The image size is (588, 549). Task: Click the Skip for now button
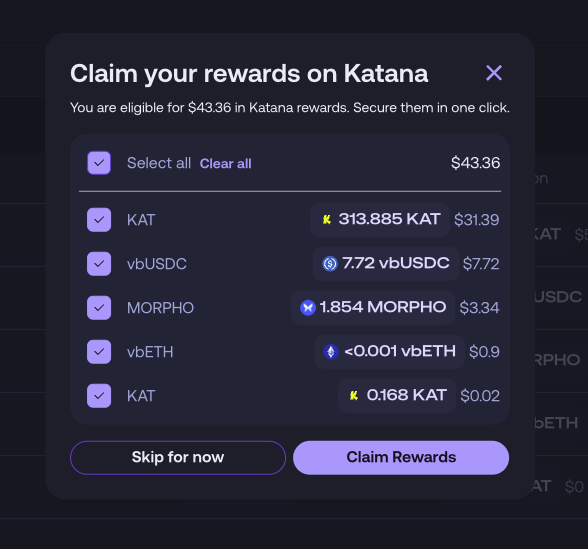(178, 458)
